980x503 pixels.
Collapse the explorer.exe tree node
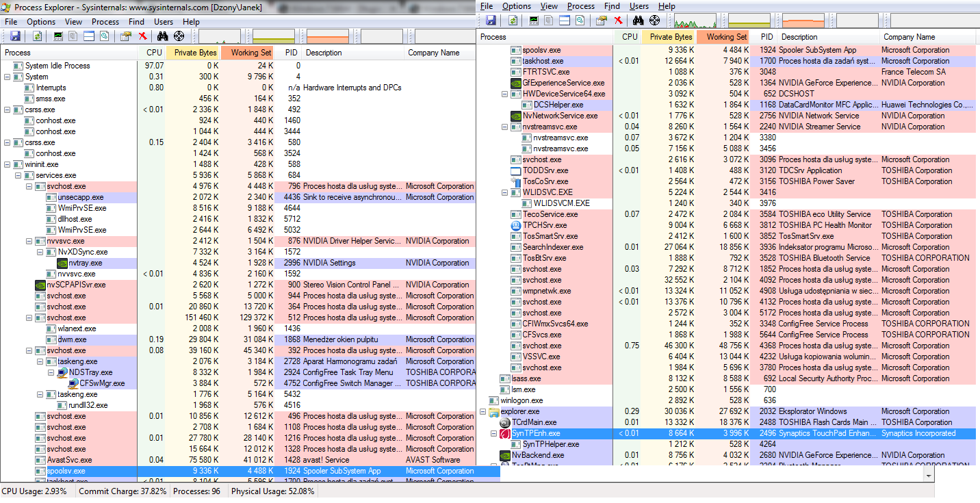coord(483,411)
